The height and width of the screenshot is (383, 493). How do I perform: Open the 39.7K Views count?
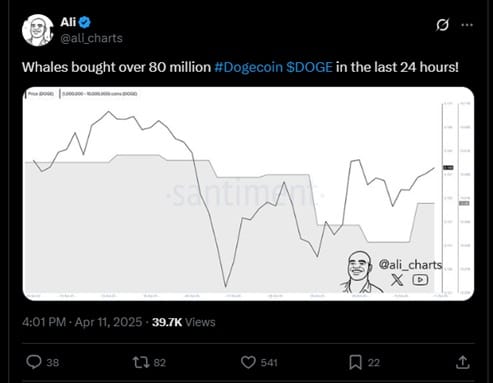pos(184,322)
